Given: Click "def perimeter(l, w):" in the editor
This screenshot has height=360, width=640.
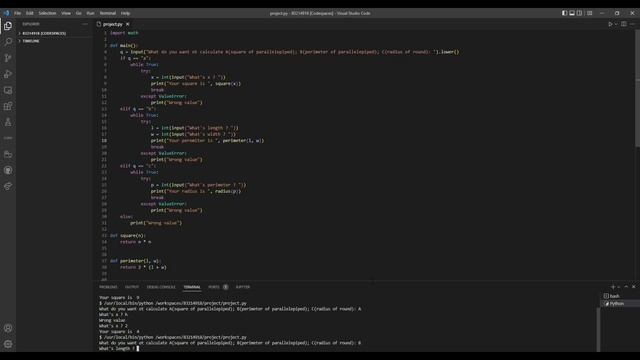Looking at the screenshot, I should click(136, 261).
